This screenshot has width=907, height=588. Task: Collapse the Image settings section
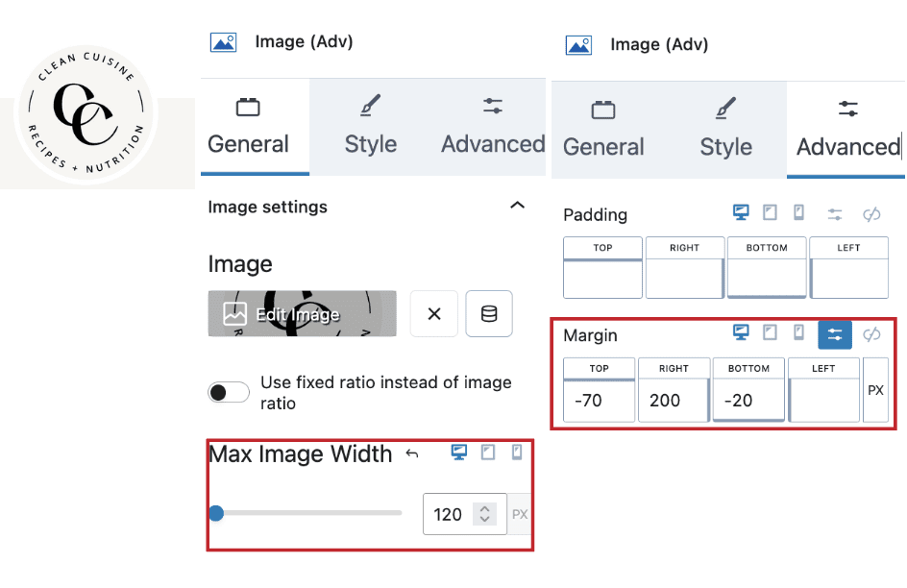(x=517, y=206)
